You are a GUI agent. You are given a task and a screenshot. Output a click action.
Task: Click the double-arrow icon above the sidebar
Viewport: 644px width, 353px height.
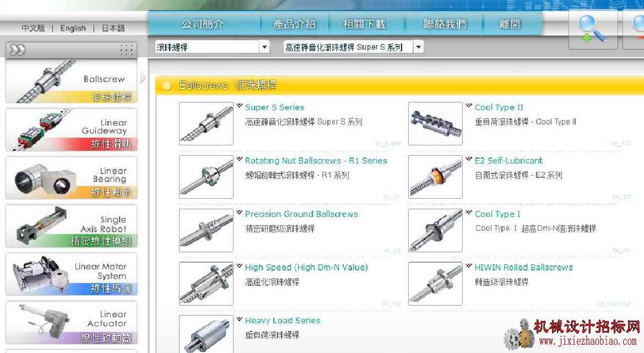[x=17, y=50]
